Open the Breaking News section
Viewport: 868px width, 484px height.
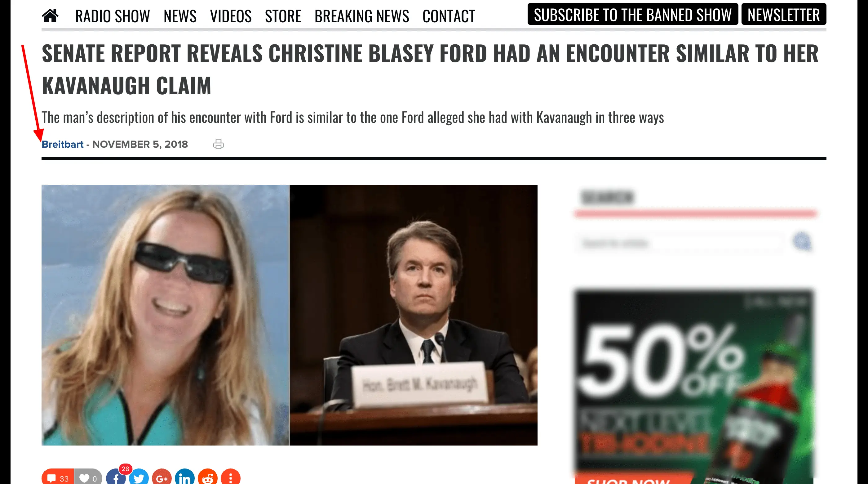[362, 16]
